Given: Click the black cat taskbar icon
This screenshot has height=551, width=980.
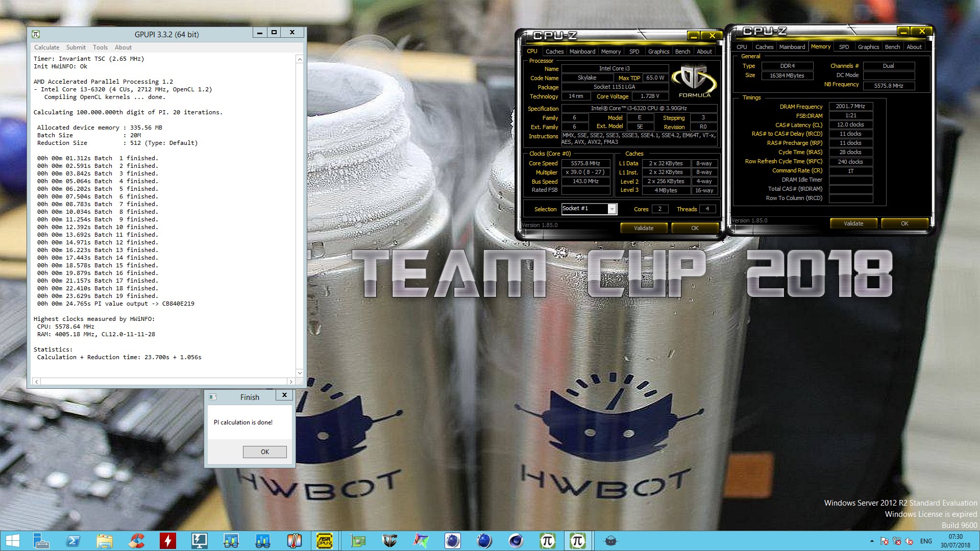Looking at the screenshot, I should (610, 541).
